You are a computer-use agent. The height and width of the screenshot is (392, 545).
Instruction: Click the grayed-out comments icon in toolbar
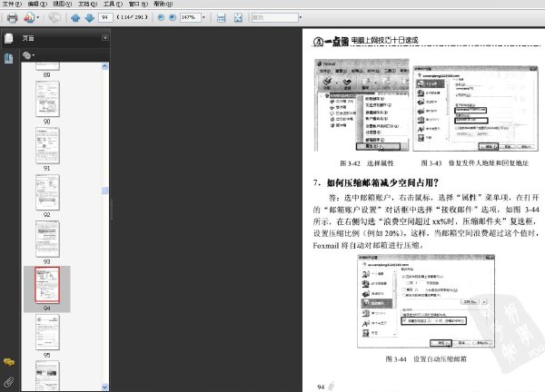coord(54,17)
